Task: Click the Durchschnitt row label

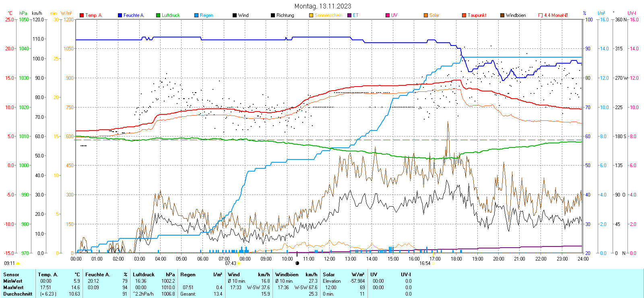Action: pos(18,294)
